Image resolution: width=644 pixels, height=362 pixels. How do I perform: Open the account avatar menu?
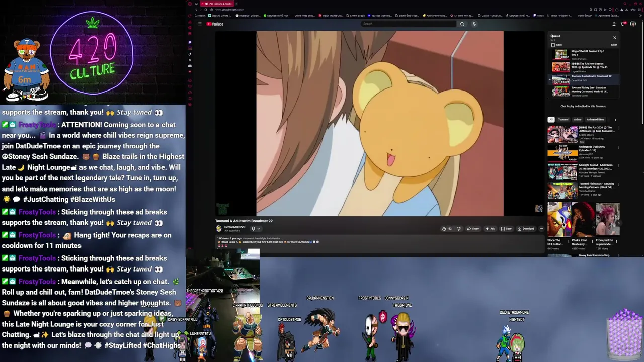pos(633,24)
